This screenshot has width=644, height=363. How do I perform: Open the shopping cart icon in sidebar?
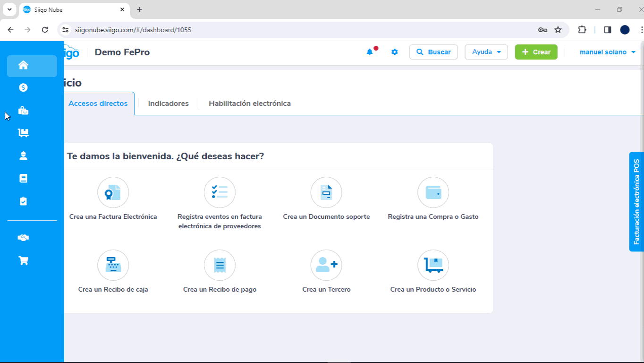pos(23,260)
